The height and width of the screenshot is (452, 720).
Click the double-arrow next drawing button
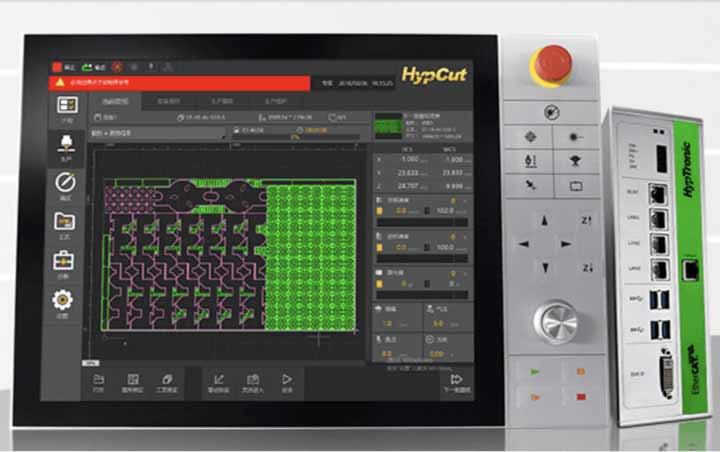pos(456,379)
